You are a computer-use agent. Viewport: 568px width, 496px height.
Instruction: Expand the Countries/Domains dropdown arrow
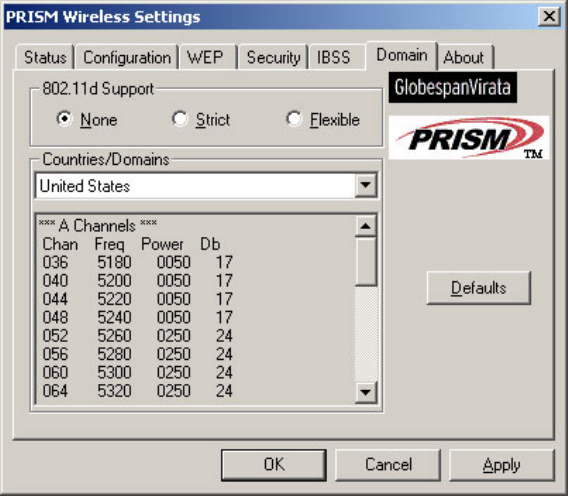pyautogui.click(x=365, y=185)
